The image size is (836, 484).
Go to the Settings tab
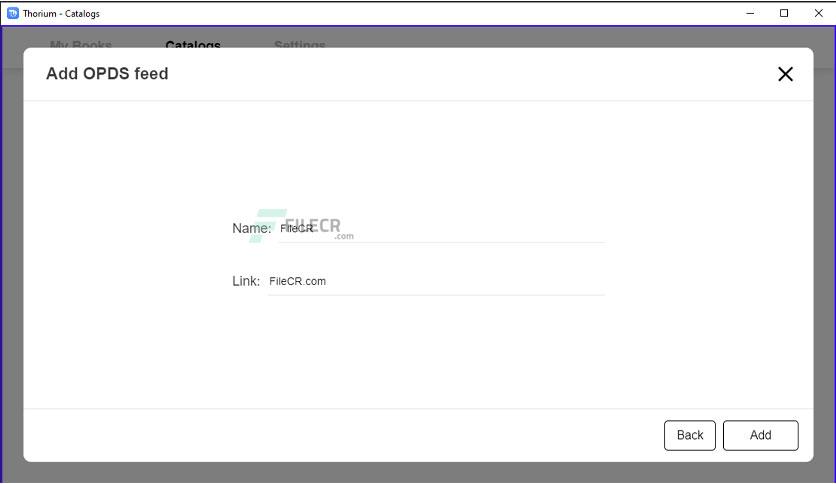[x=300, y=45]
